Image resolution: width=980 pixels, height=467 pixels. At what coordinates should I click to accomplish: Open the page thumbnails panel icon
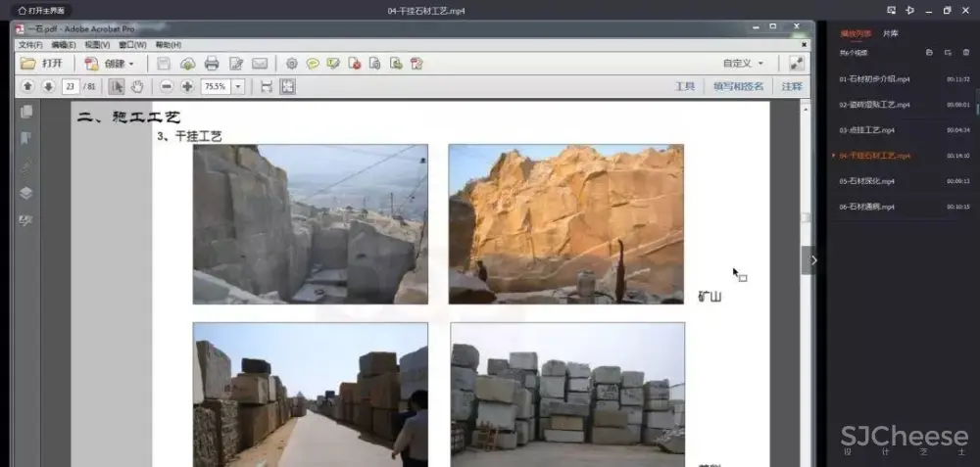coord(26,113)
